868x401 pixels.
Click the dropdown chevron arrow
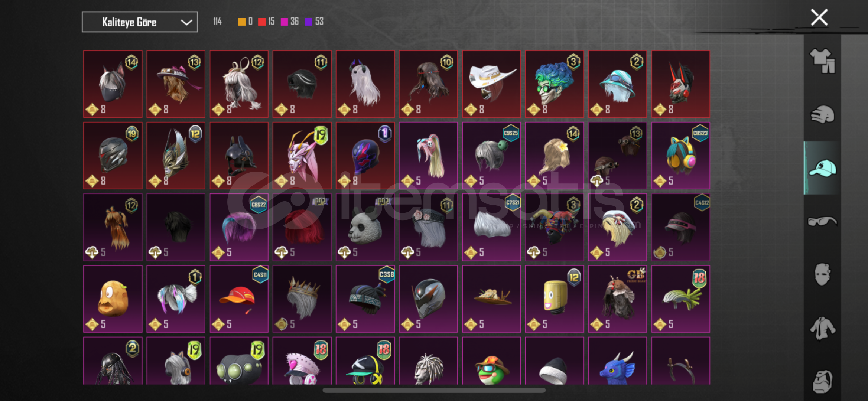[x=186, y=22]
